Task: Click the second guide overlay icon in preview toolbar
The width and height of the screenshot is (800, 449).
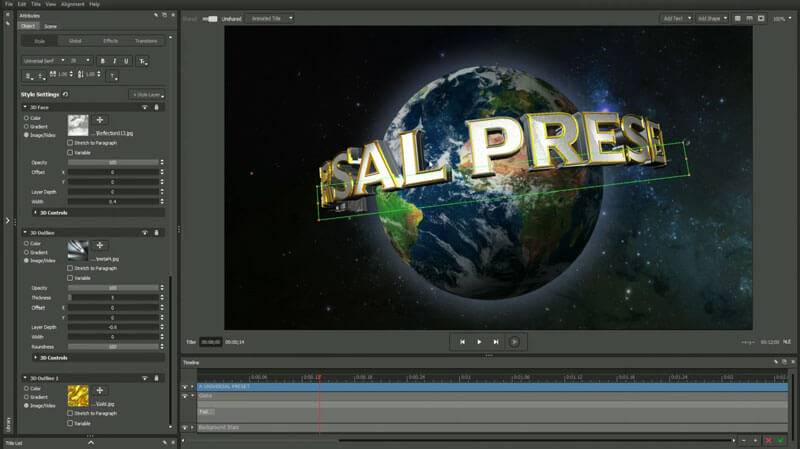Action: point(749,18)
